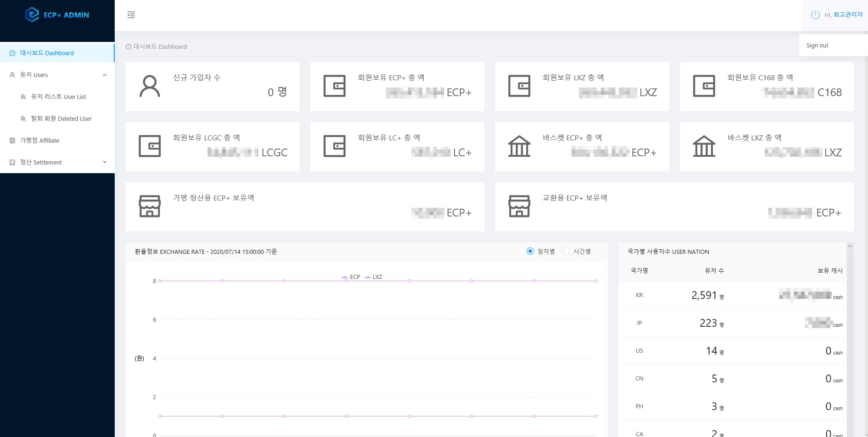868x437 pixels.
Task: Click the user icon next to 유저 Users
Action: (12, 75)
